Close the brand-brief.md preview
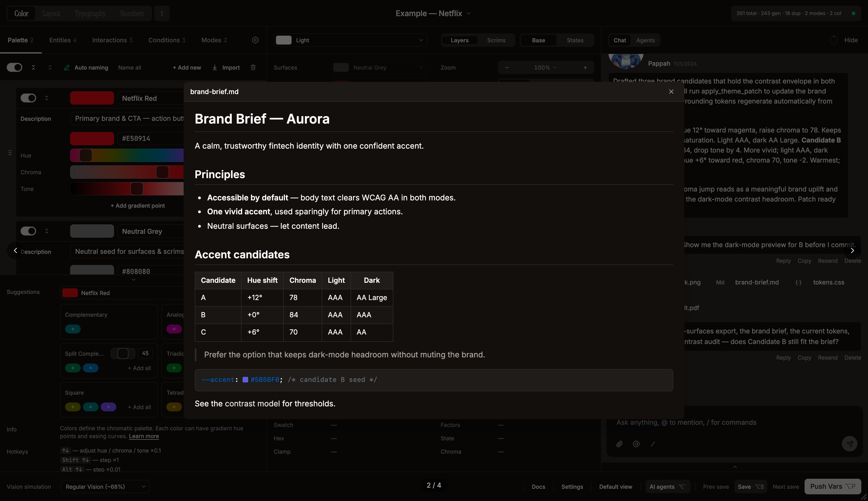 (x=671, y=92)
